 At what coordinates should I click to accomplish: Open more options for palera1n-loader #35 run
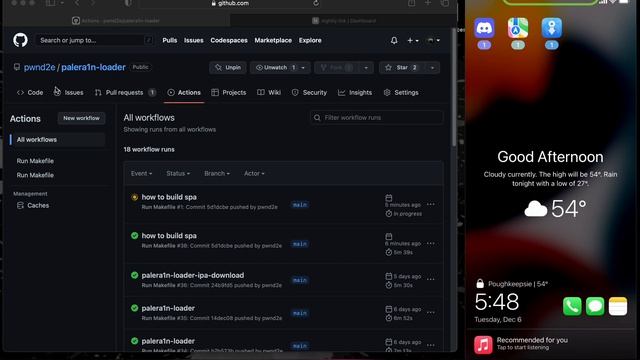(431, 312)
